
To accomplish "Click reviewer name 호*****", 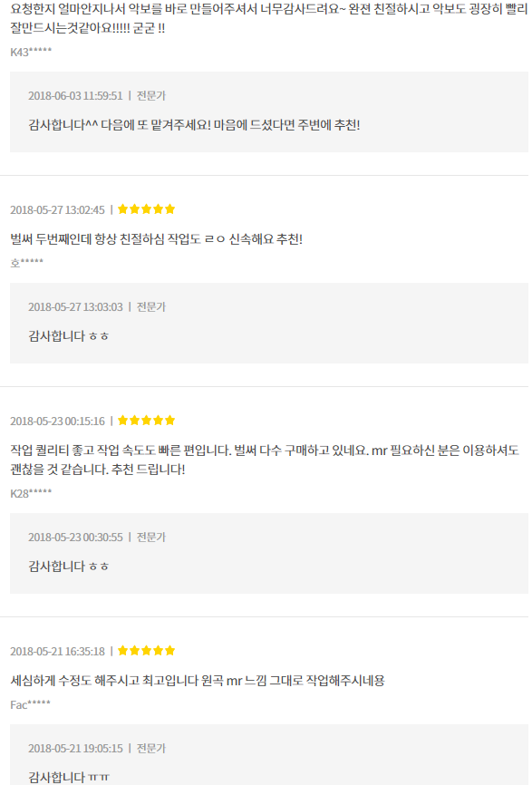I will [x=26, y=262].
